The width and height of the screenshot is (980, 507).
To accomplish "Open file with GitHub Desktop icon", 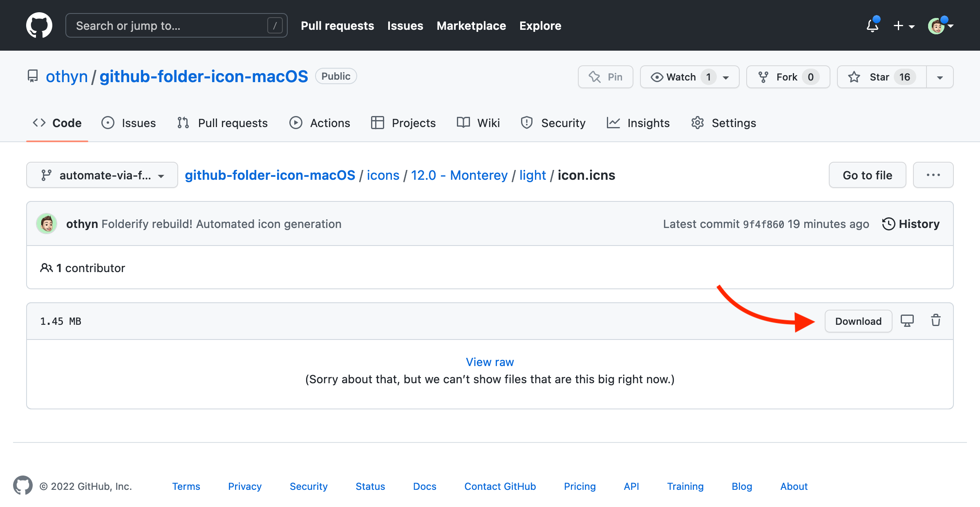I will 907,321.
